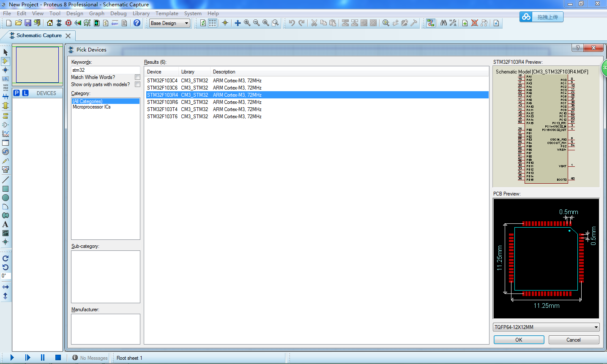Enable the Match Whole Words checkbox
This screenshot has height=364, width=607.
click(137, 77)
